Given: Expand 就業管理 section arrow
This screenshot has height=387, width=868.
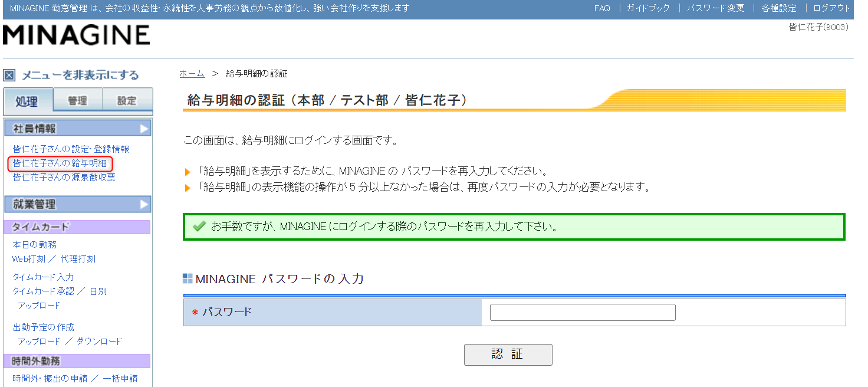Looking at the screenshot, I should [144, 204].
